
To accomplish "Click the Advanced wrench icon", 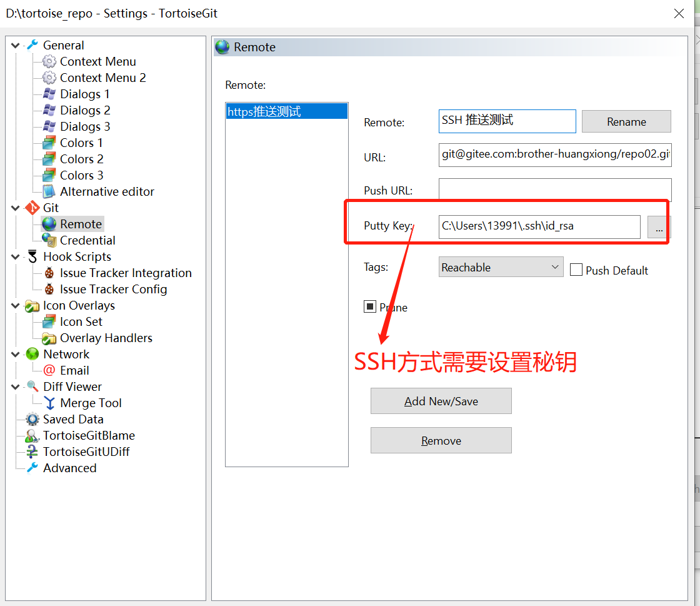I will click(x=32, y=468).
